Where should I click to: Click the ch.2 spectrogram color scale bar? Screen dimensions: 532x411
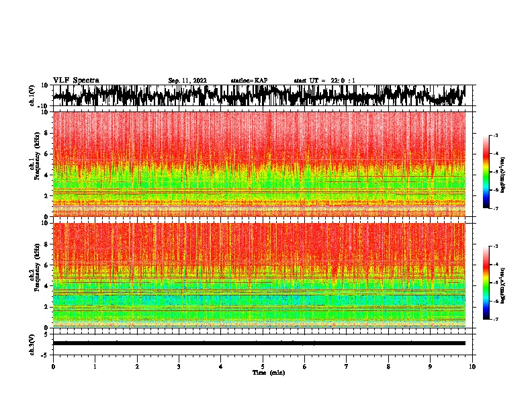coord(486,283)
